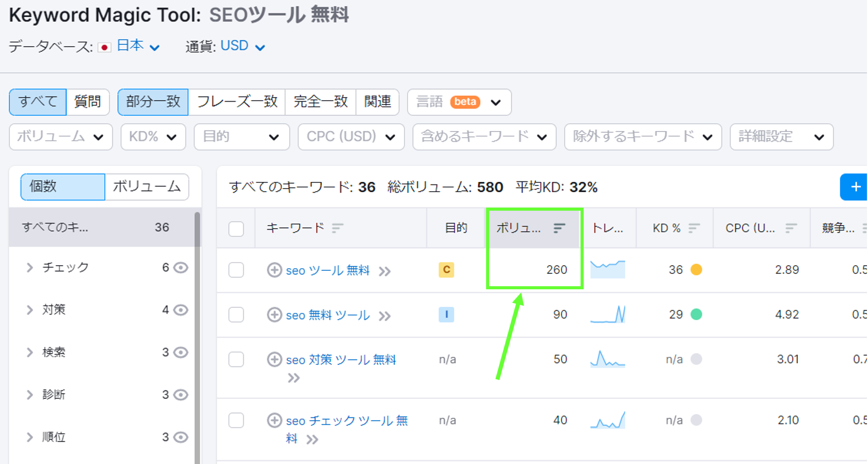Viewport: 868px width, 464px height.
Task: Open the 日本 database dropdown
Action: click(138, 46)
